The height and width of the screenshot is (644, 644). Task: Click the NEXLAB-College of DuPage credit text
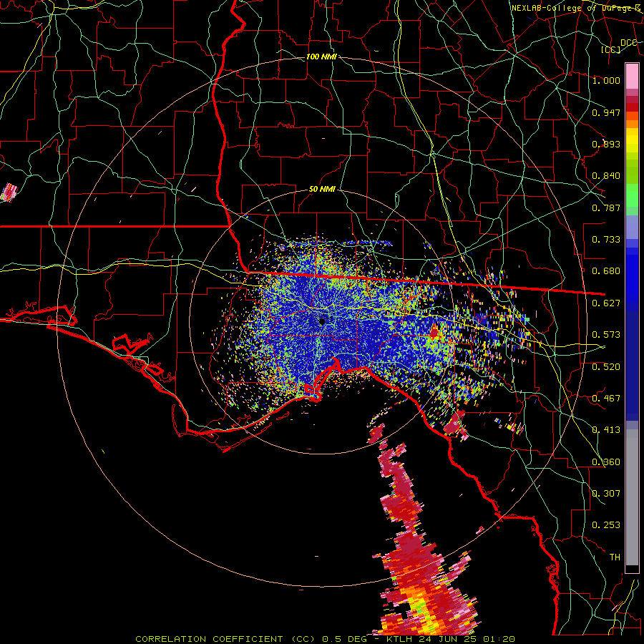(575, 8)
